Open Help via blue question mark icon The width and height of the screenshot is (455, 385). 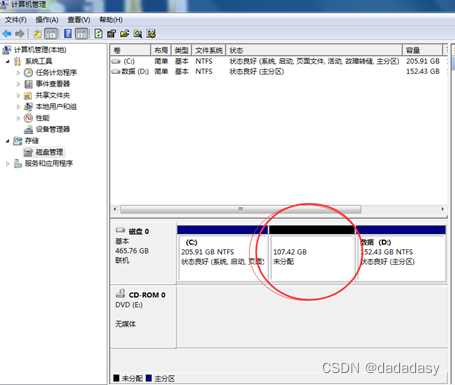(x=68, y=34)
